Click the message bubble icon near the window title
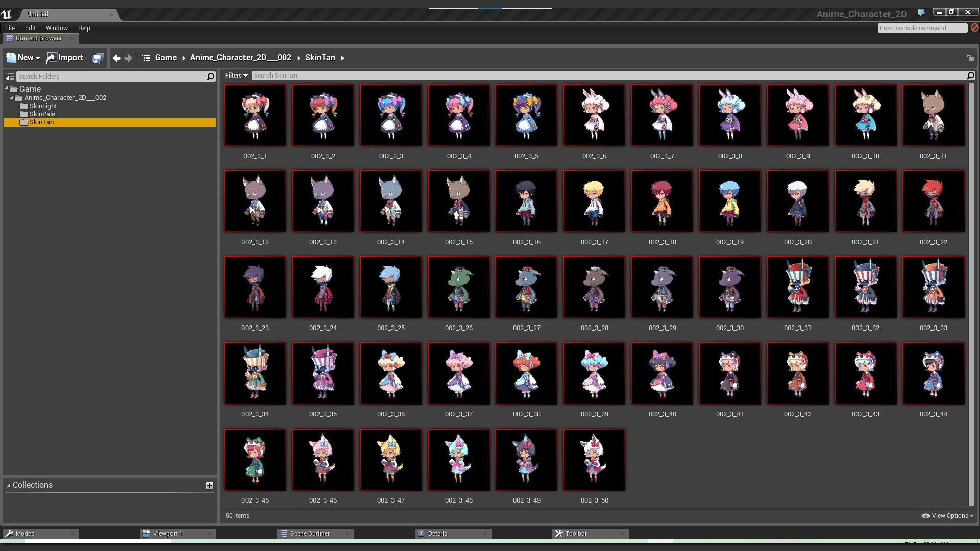The height and width of the screenshot is (551, 980). pos(921,13)
